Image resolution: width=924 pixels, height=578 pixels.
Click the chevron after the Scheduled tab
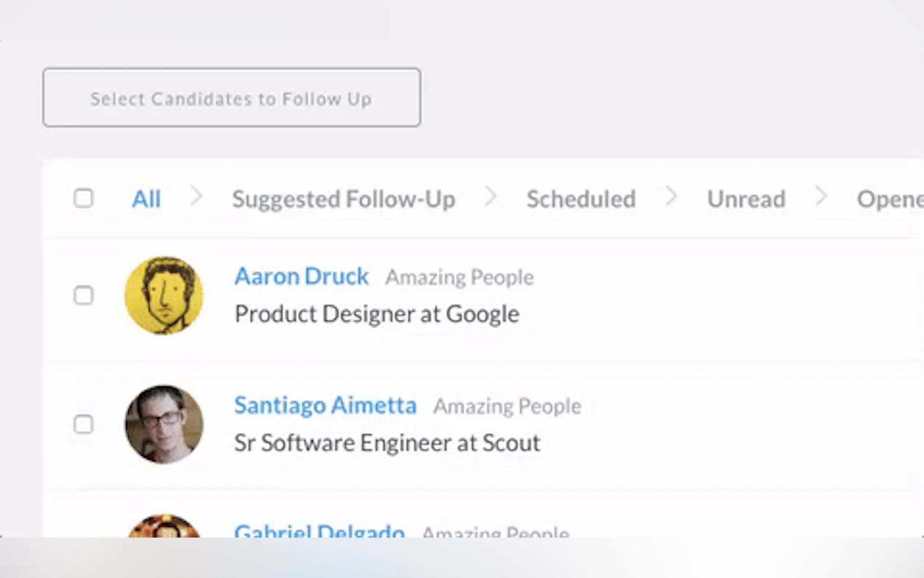coord(671,197)
